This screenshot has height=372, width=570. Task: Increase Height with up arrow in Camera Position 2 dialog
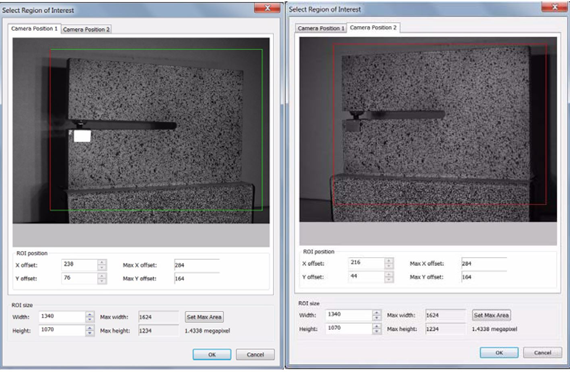[377, 326]
